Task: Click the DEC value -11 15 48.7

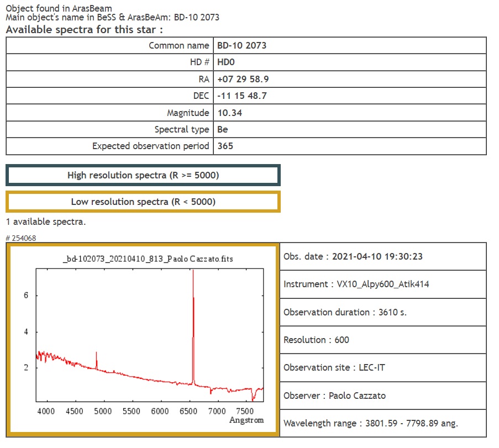Action: pos(242,96)
